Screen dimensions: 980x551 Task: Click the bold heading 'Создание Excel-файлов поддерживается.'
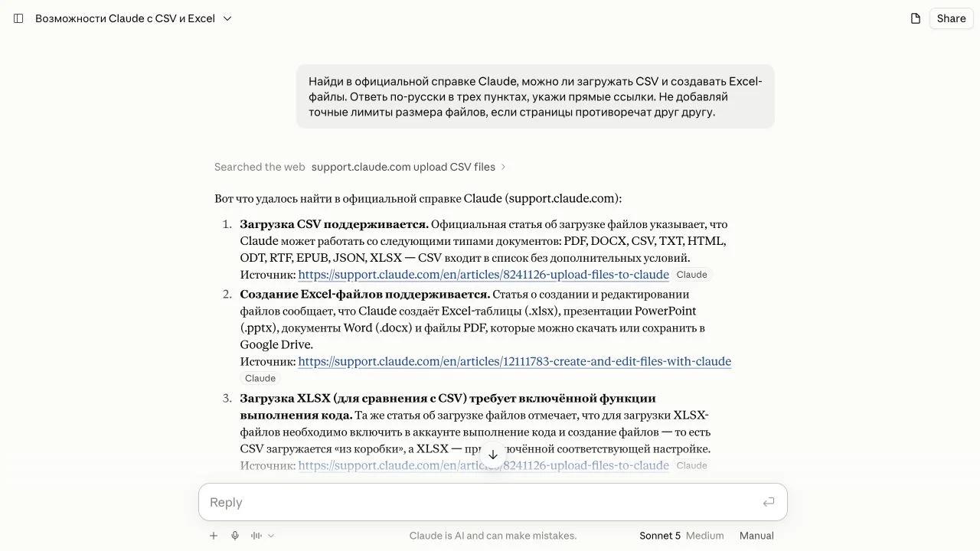364,295
